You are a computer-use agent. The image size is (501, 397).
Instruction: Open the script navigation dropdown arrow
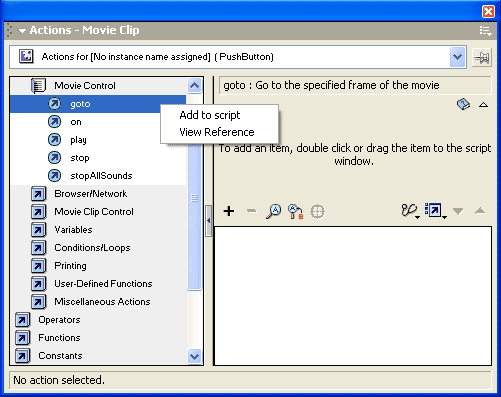(x=458, y=57)
